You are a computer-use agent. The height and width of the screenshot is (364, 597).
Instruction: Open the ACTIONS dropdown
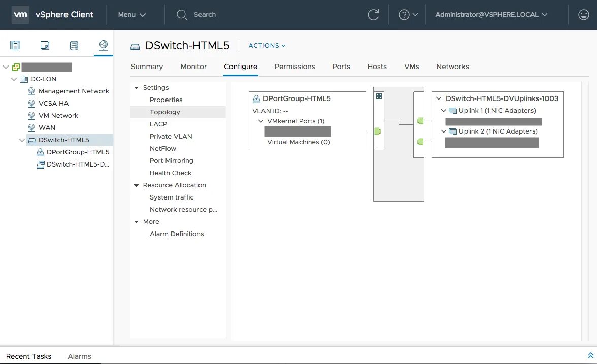pyautogui.click(x=267, y=45)
